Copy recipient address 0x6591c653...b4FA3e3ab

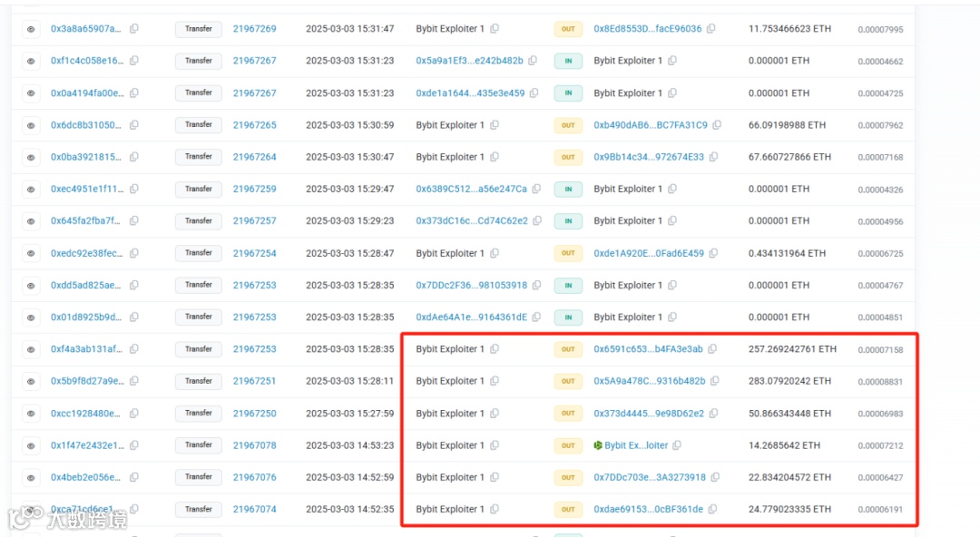[x=712, y=349]
